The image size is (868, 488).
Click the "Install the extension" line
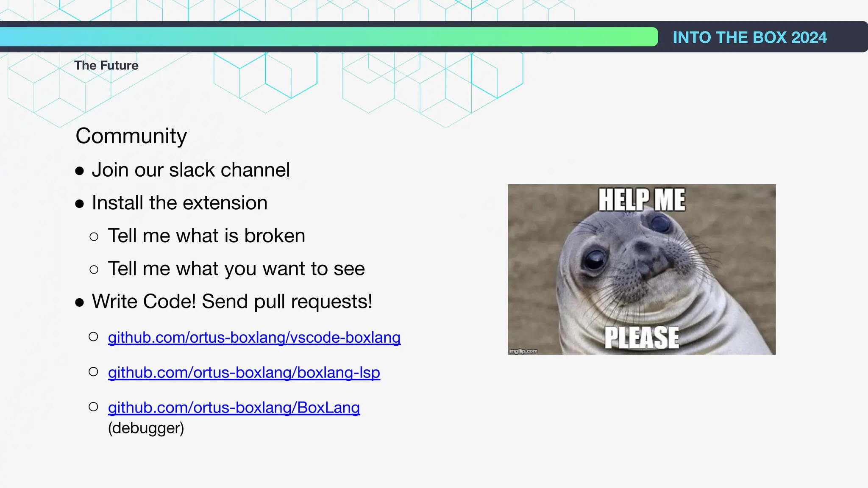pos(179,203)
